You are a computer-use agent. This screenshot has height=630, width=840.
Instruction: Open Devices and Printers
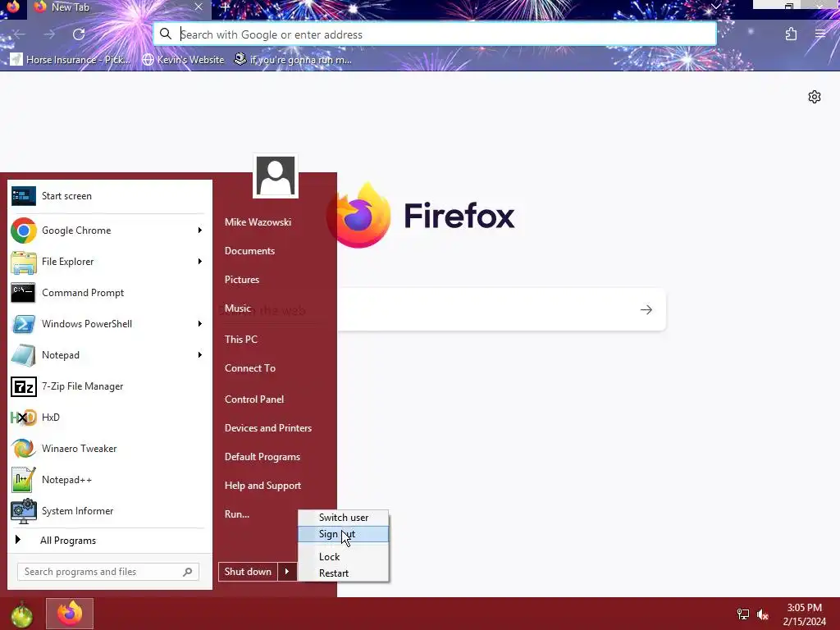[268, 428]
